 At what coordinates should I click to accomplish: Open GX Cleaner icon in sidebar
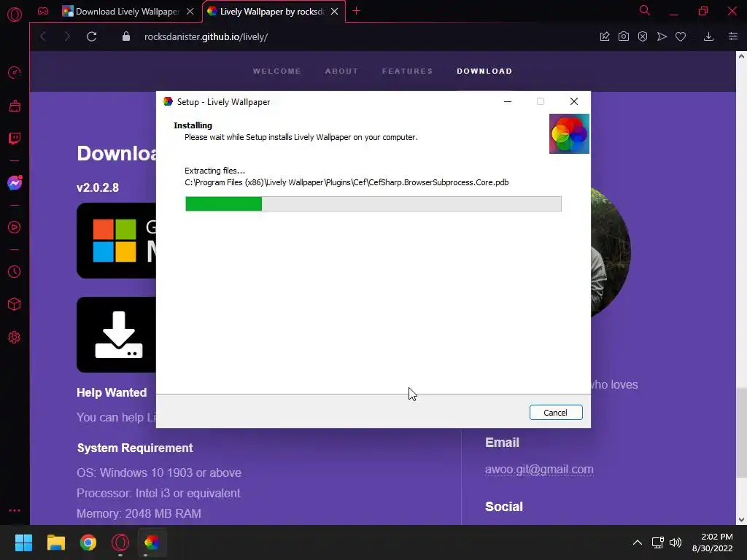click(x=15, y=106)
